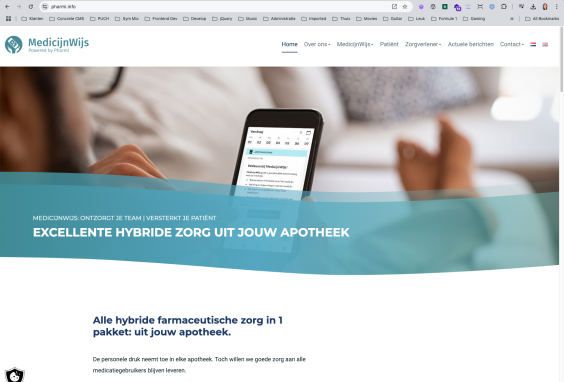Open the Frontend Dev bookmark folder
This screenshot has width=564, height=382.
pos(161,18)
